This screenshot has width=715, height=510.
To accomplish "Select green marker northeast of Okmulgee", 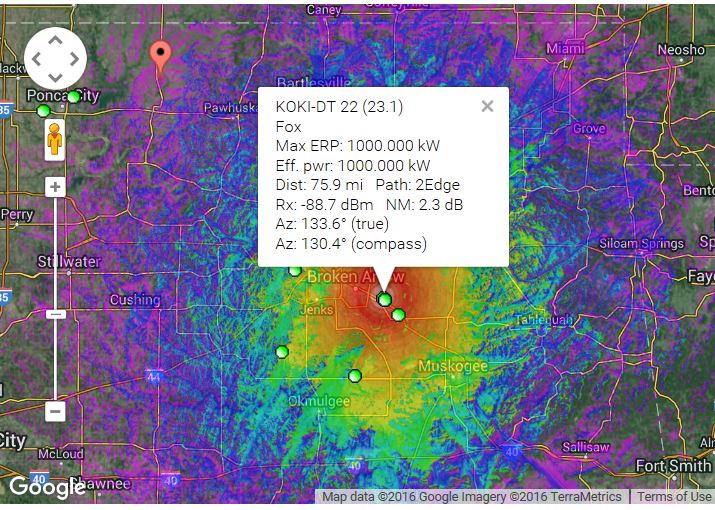I will pyautogui.click(x=354, y=375).
